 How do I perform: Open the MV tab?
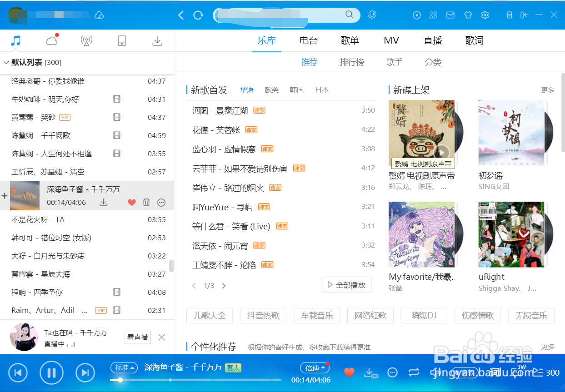coord(391,40)
